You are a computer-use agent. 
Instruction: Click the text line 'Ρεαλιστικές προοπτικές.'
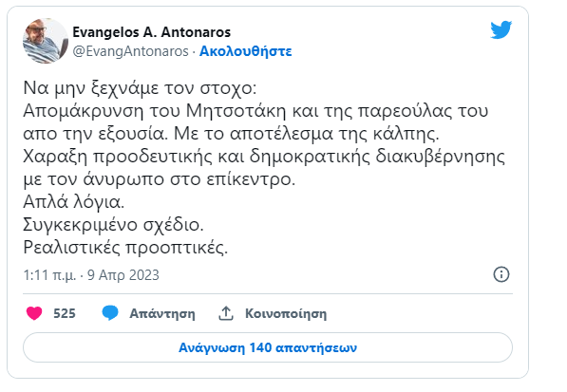[125, 248]
